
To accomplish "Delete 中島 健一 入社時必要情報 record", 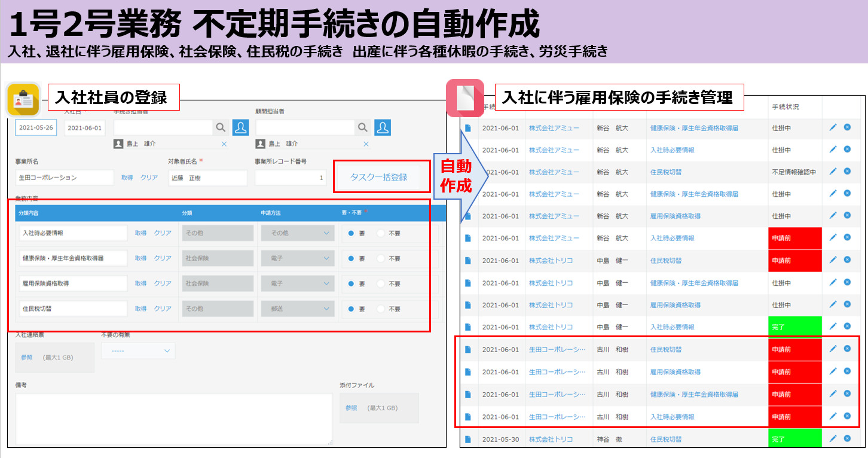I will tap(847, 326).
